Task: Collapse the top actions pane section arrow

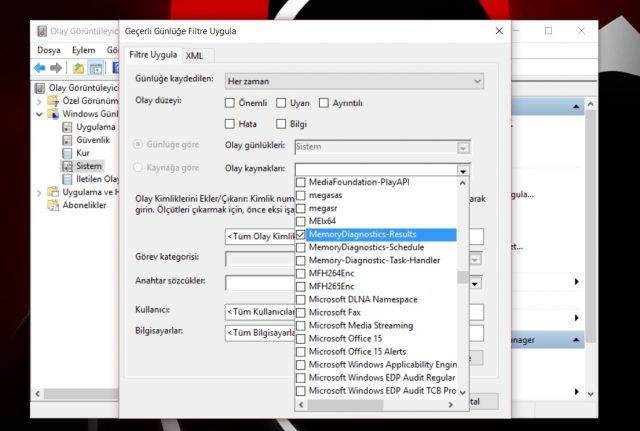Action: (576, 107)
